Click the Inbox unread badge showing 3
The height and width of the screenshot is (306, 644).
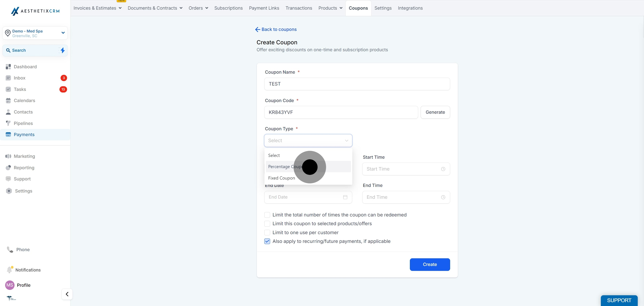click(64, 78)
